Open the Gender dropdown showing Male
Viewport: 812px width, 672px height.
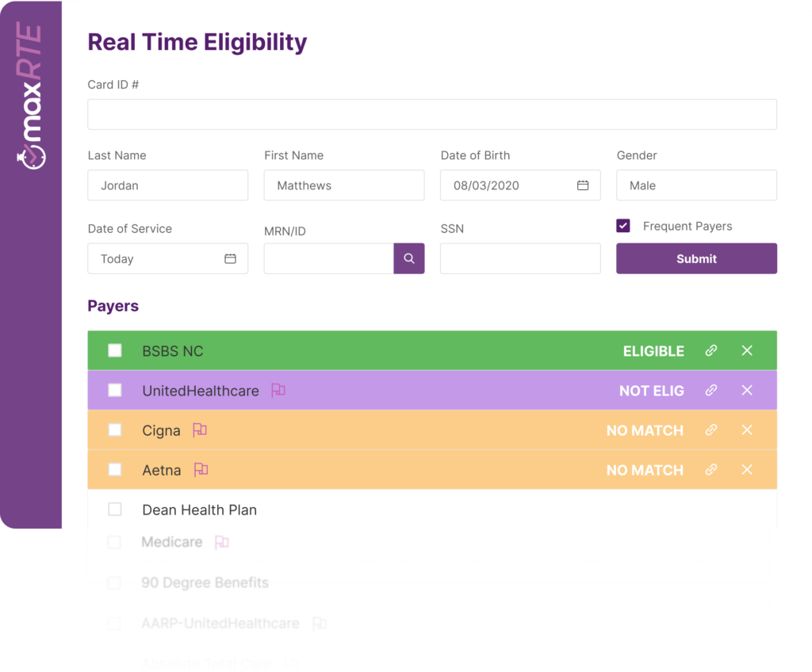click(x=696, y=185)
